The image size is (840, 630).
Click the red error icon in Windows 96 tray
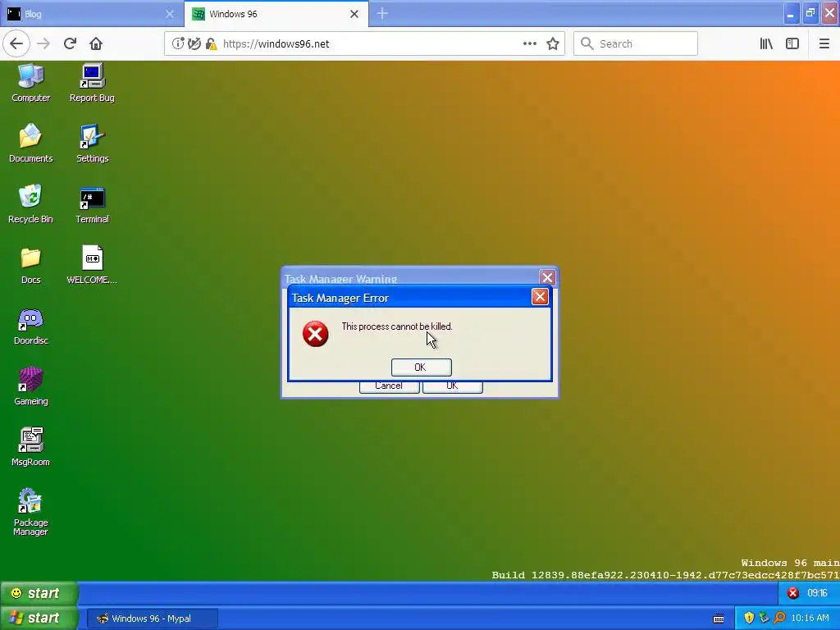793,593
